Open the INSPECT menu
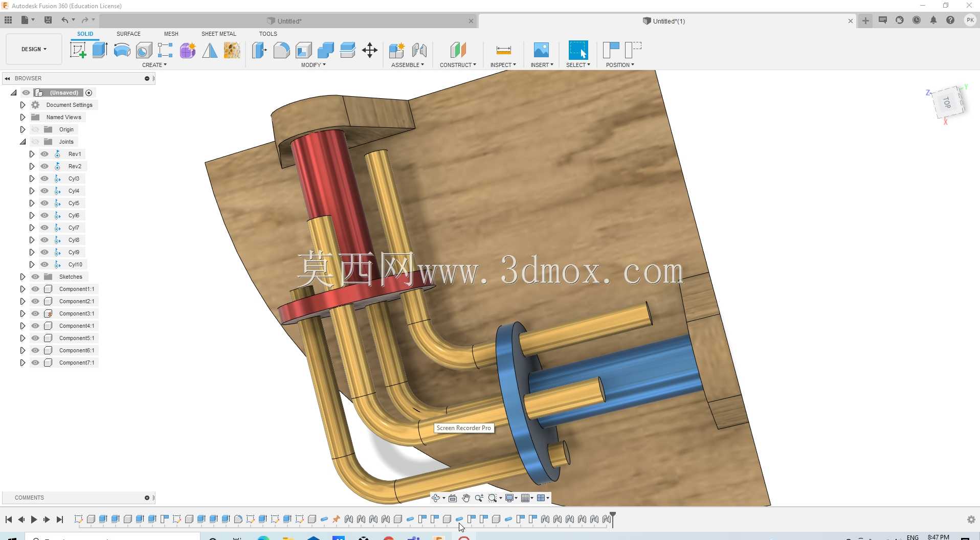 pos(503,65)
